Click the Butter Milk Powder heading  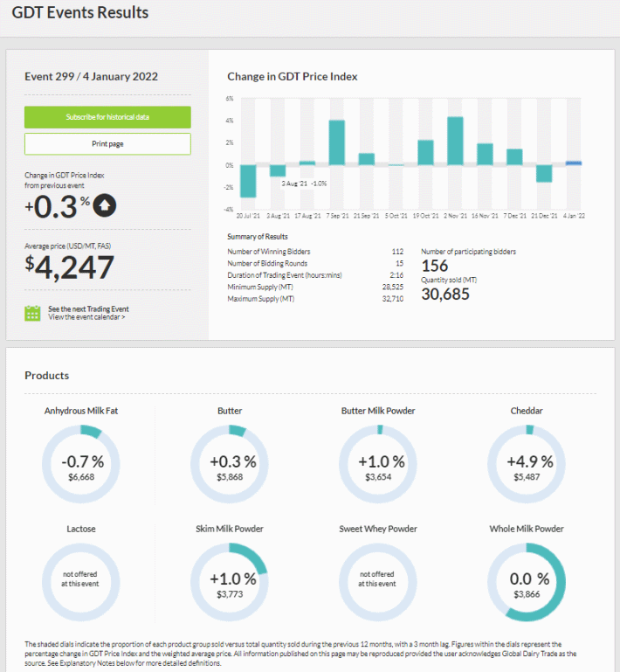tap(378, 411)
